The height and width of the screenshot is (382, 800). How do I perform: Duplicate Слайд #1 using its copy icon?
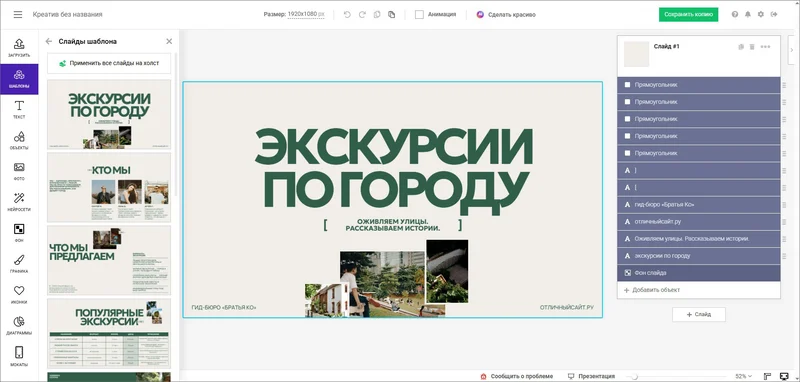pos(741,47)
